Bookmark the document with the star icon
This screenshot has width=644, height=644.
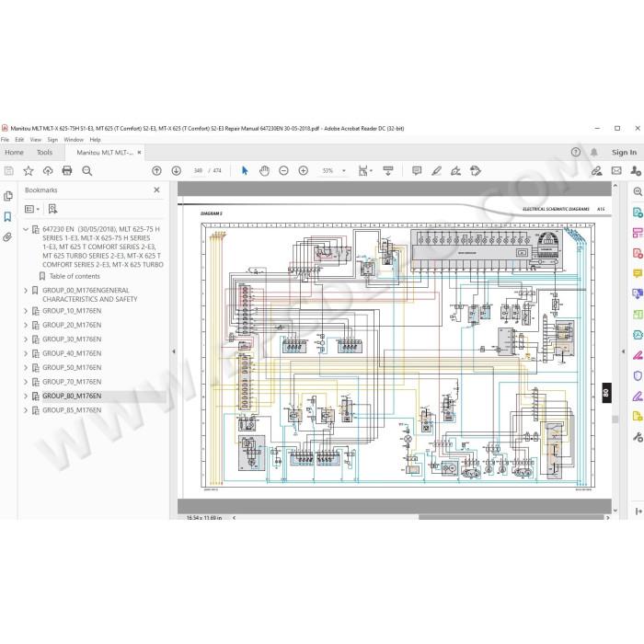pyautogui.click(x=29, y=170)
